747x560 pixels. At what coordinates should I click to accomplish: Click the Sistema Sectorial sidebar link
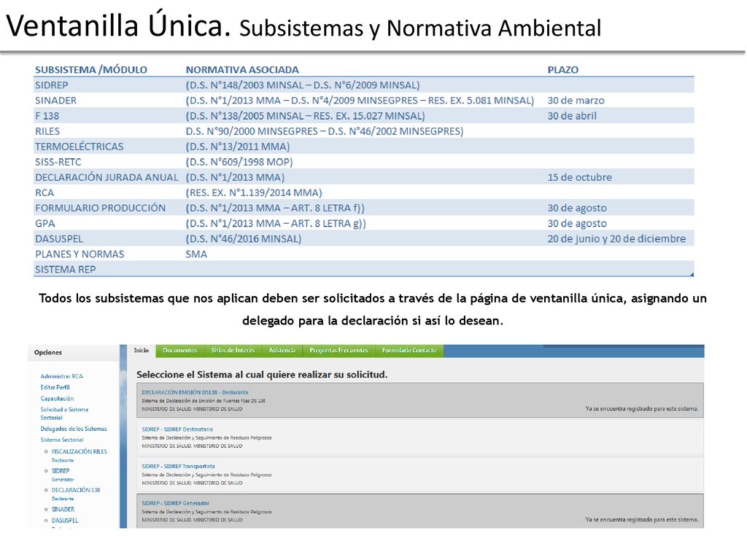tap(62, 440)
